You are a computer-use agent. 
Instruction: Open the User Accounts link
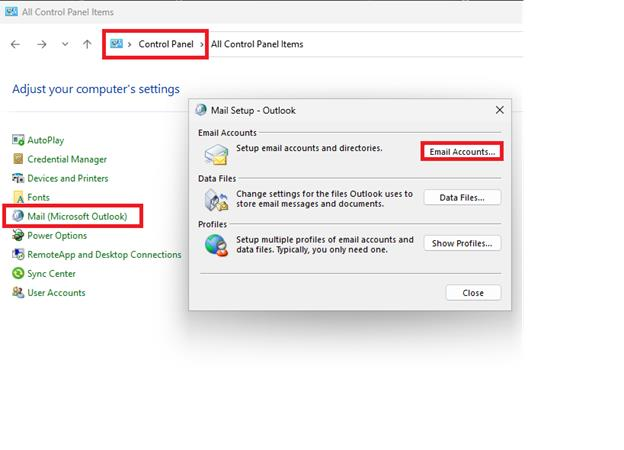pyautogui.click(x=57, y=293)
